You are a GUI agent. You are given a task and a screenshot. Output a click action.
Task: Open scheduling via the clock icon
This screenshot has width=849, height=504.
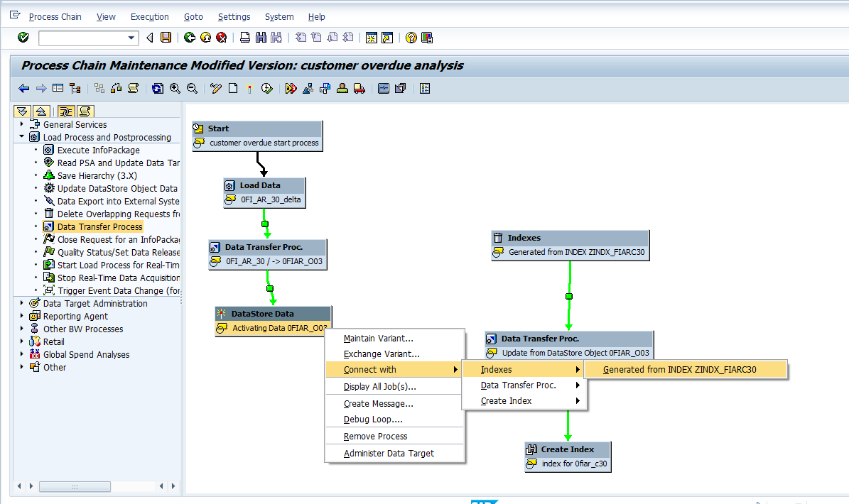coord(267,88)
